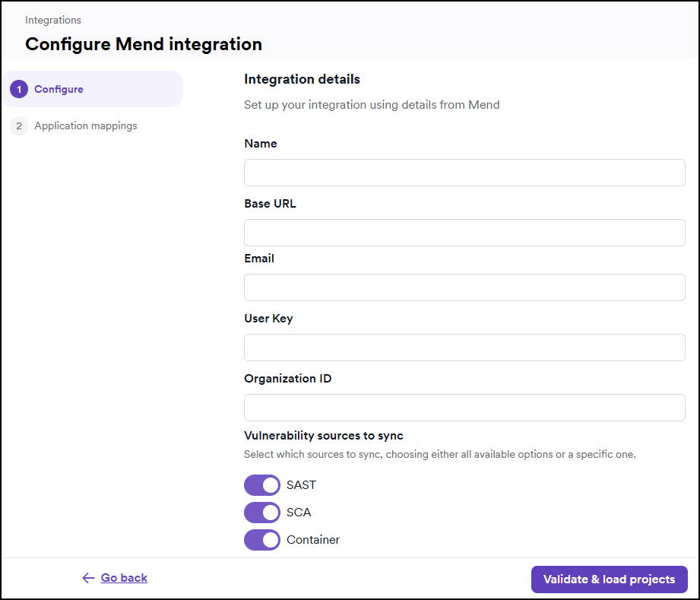Disable the SAST vulnerability source
The height and width of the screenshot is (600, 700).
pos(261,485)
